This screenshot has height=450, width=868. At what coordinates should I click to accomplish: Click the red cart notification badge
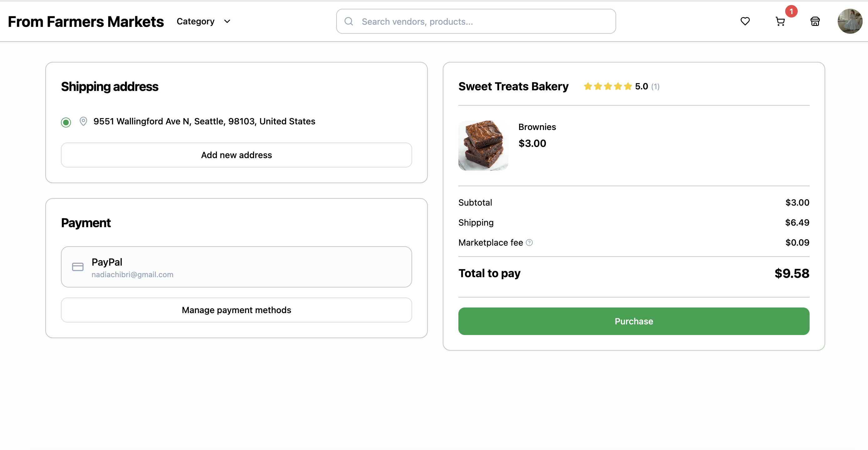click(791, 12)
